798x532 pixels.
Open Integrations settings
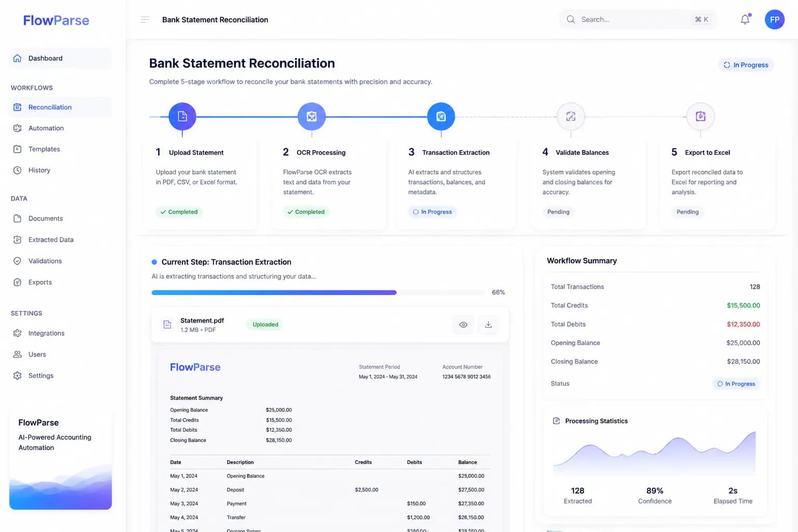click(60, 334)
